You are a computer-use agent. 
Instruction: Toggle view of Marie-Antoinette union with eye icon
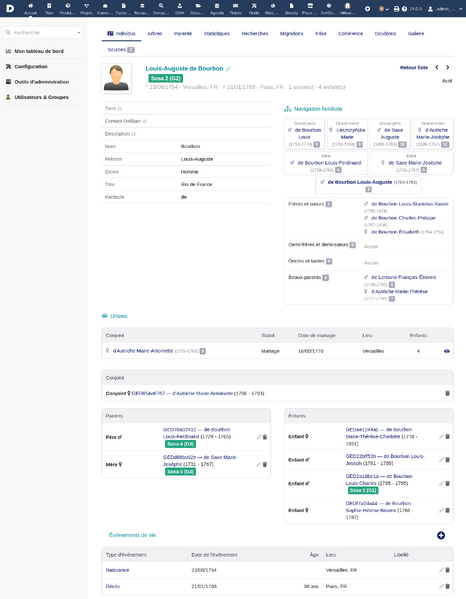[x=447, y=351]
